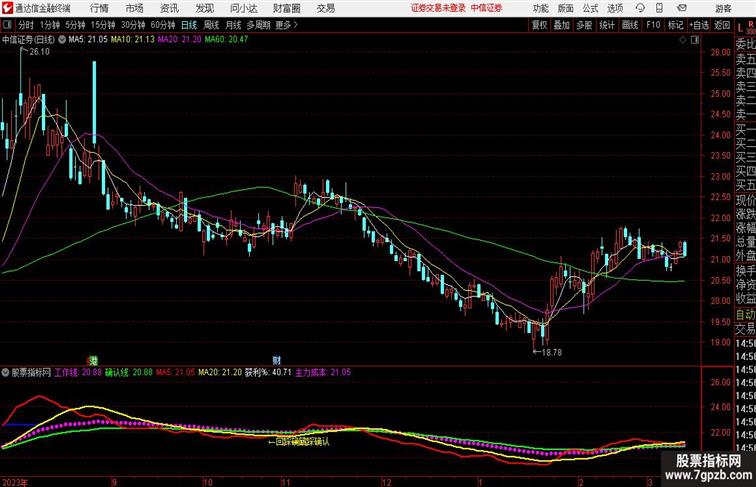Open the main chart indicator settings circle icon
Screen dimensions: 756x487
point(62,40)
